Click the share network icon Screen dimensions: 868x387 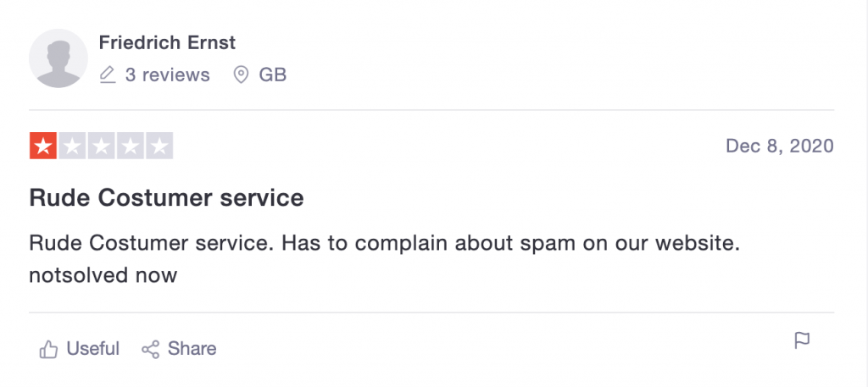click(151, 349)
